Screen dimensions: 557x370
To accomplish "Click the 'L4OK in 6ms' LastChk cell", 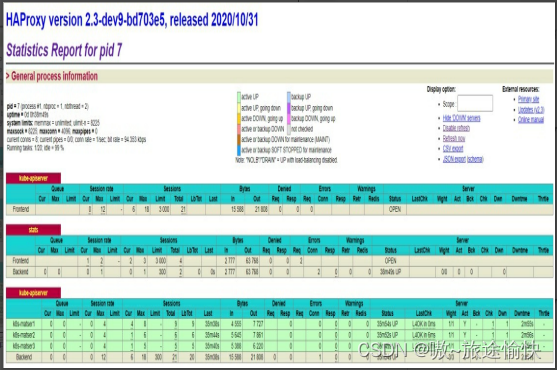I will click(423, 335).
